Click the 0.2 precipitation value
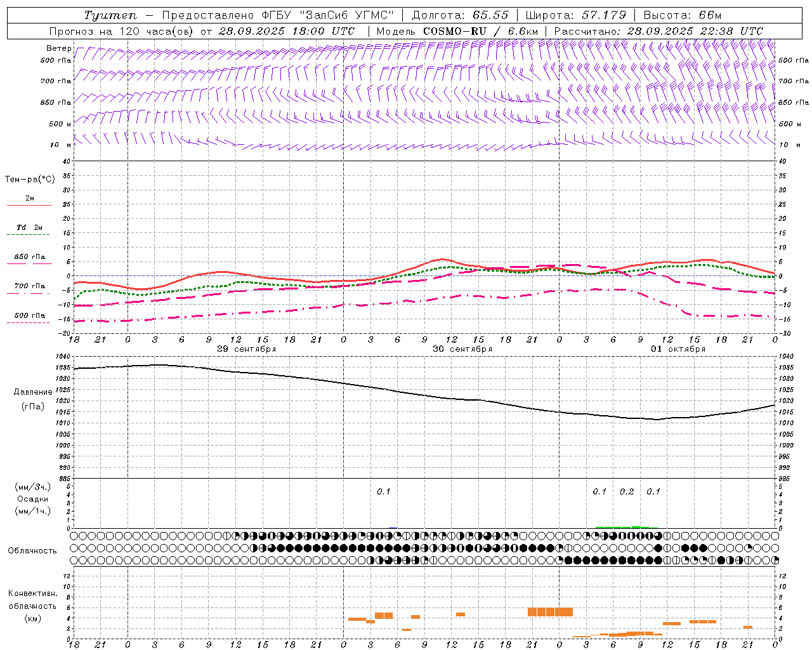Screen dimensions: 812x650 coord(627,492)
